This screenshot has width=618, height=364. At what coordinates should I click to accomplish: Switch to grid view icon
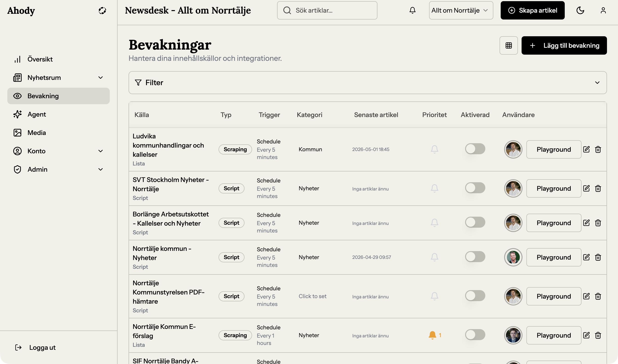pos(508,45)
